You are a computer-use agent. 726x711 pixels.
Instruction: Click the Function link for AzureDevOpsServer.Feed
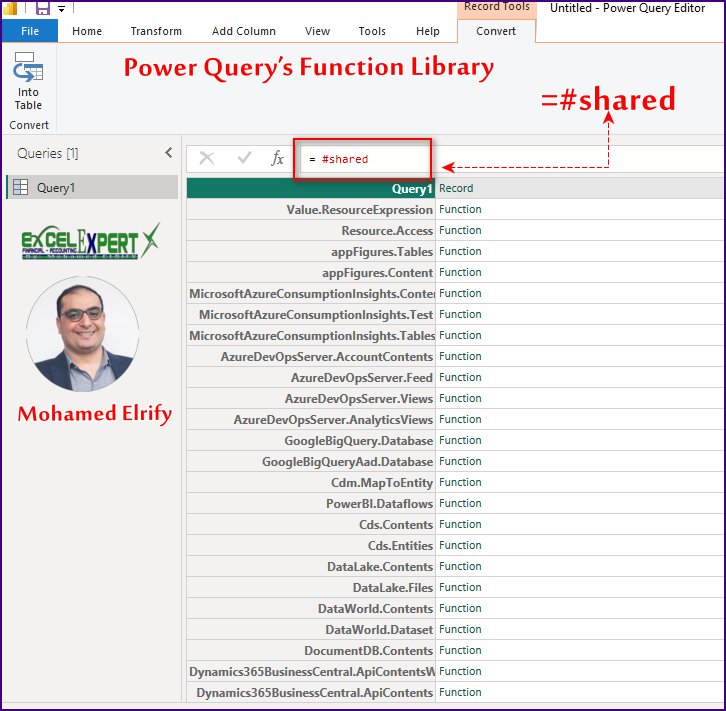pyautogui.click(x=460, y=377)
